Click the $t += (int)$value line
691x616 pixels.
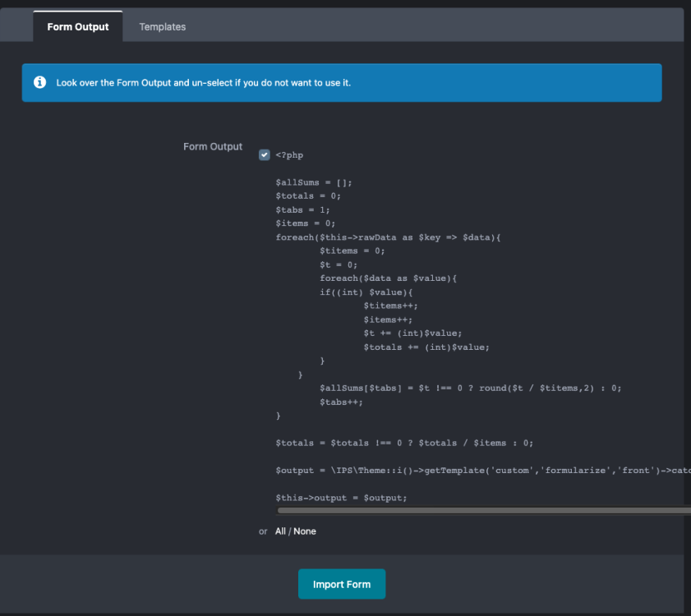(x=413, y=333)
